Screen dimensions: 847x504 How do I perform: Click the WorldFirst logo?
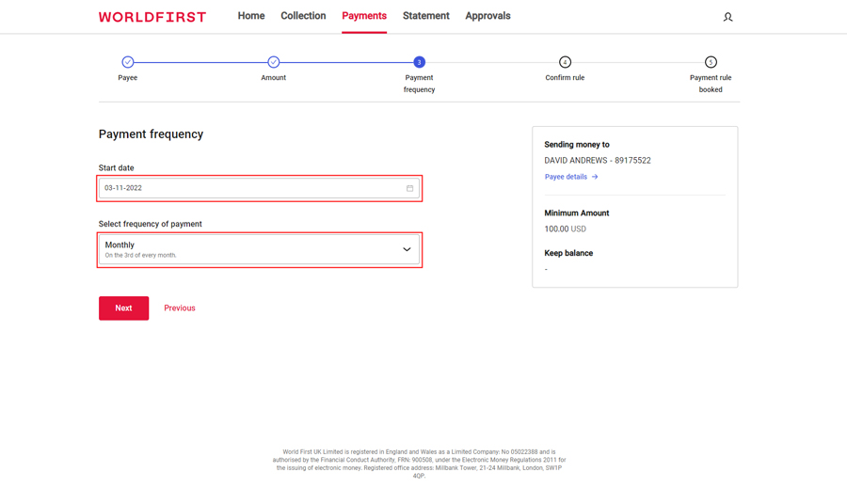coord(152,17)
